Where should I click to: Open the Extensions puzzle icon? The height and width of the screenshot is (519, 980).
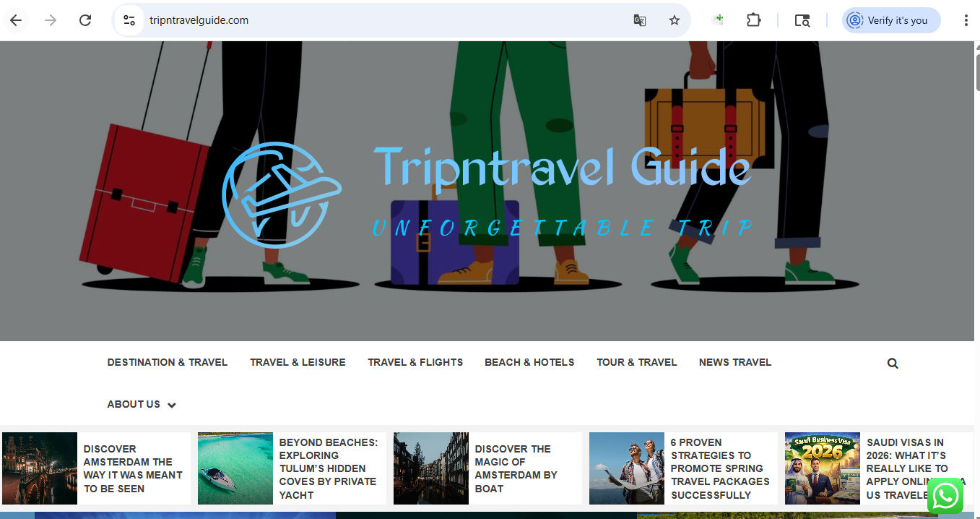[x=753, y=20]
